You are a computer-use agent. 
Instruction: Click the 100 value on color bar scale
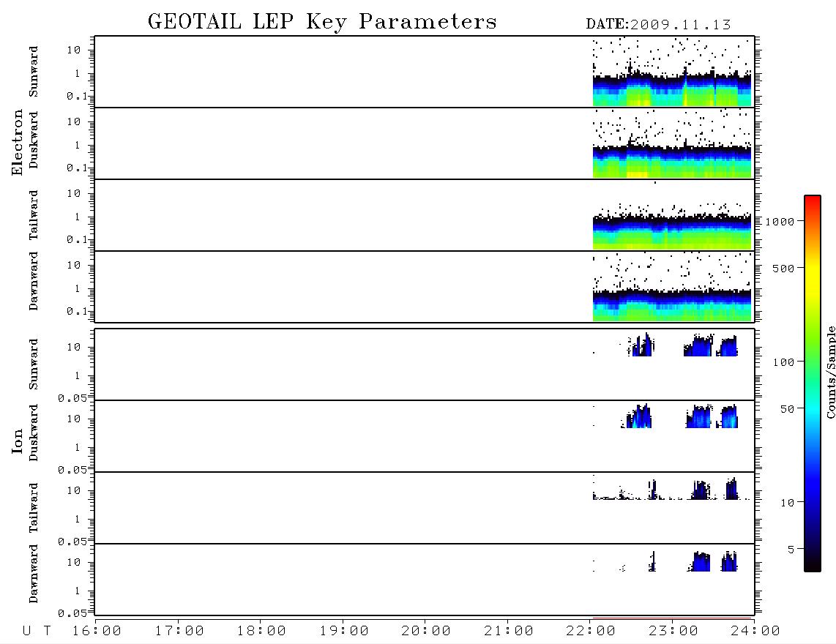(783, 362)
